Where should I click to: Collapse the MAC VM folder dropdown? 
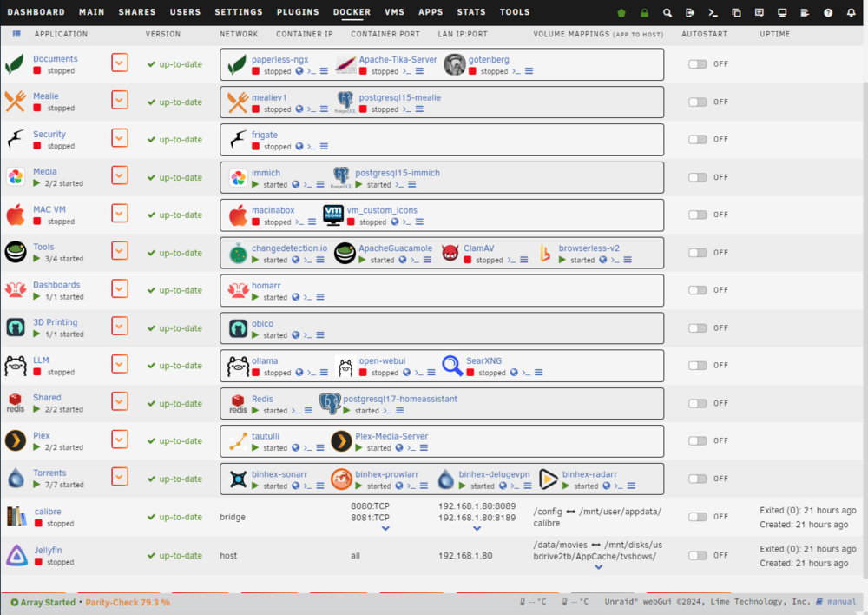coord(120,214)
